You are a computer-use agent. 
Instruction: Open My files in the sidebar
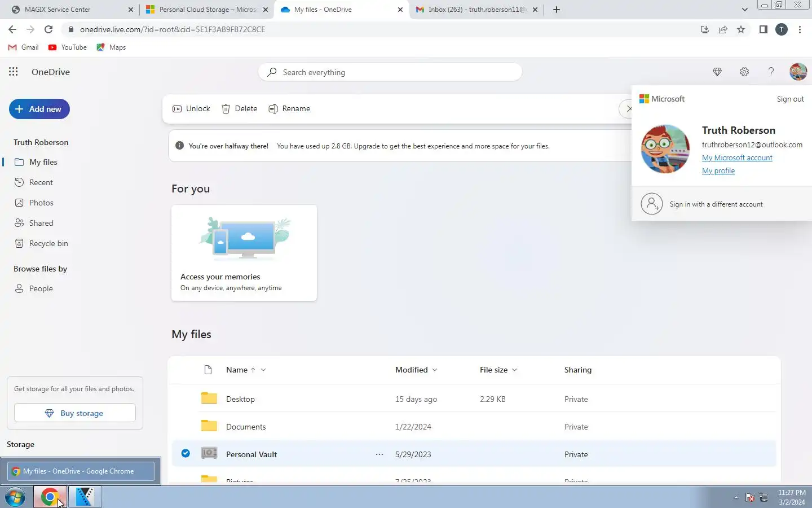point(43,162)
